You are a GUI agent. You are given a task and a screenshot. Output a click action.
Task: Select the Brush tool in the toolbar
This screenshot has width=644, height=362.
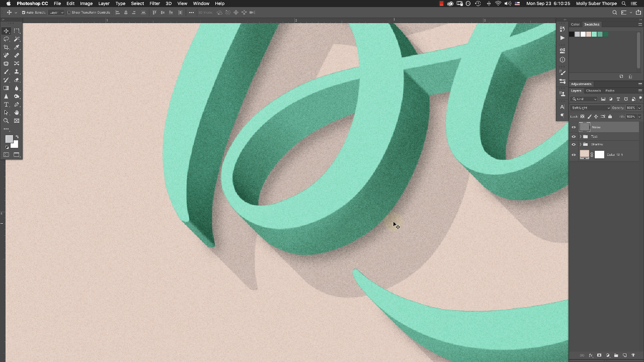(x=6, y=72)
